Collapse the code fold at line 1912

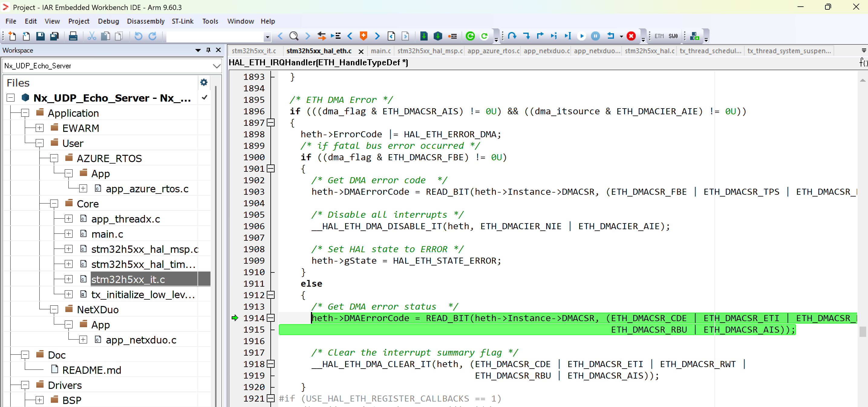click(271, 295)
